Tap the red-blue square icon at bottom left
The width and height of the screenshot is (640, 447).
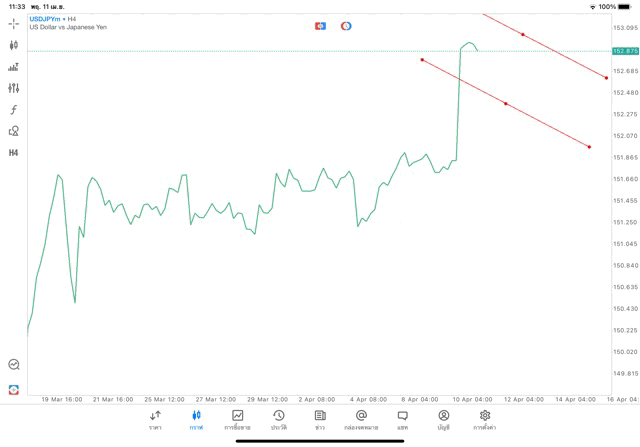(13, 389)
